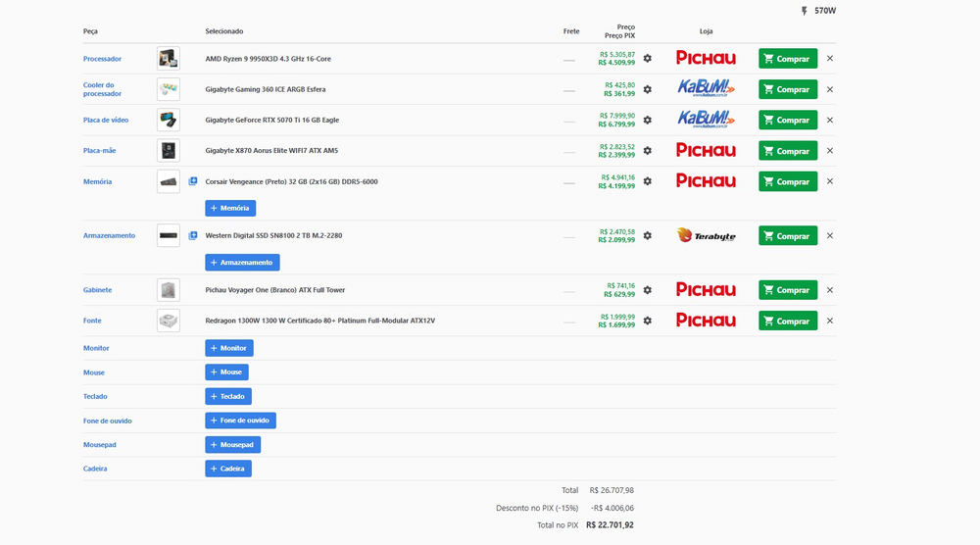
Task: Add a chair (Cadeira)
Action: 228,469
